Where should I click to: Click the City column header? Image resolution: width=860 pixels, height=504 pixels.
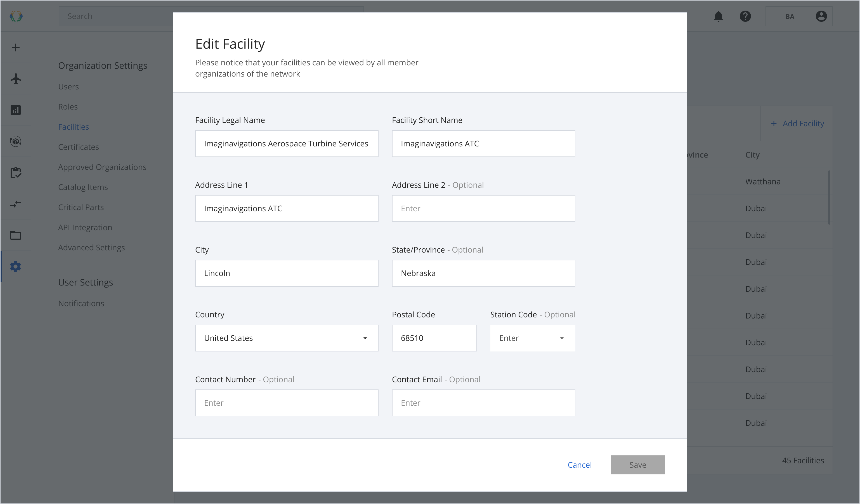click(x=752, y=155)
